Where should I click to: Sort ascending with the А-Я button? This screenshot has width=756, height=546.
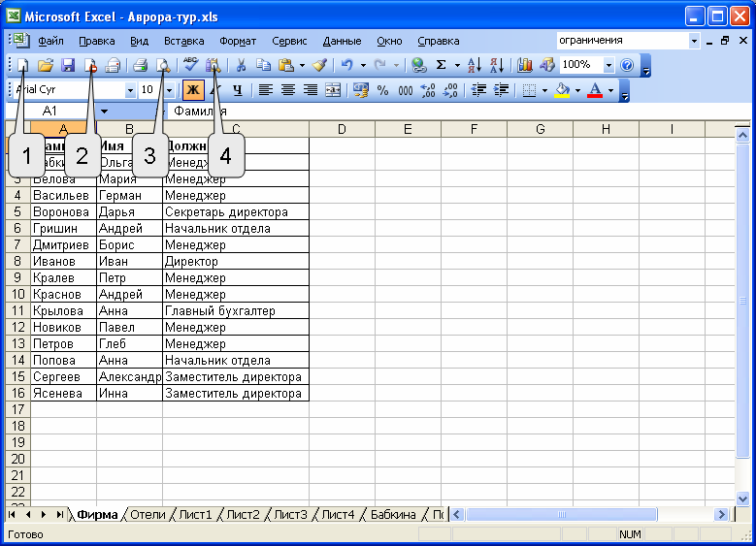475,65
